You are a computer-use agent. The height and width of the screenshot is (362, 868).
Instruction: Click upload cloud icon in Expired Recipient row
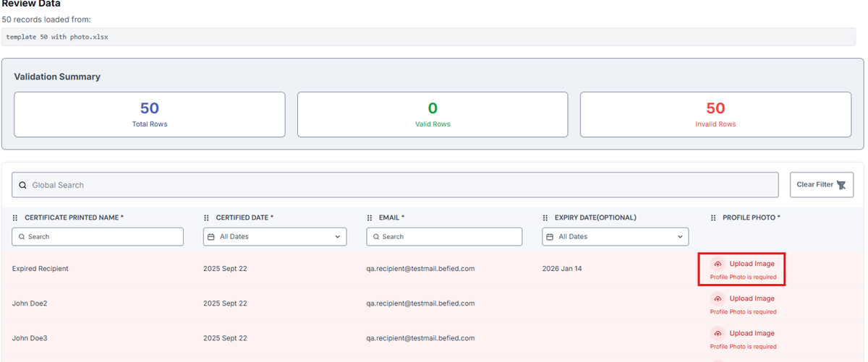click(718, 264)
